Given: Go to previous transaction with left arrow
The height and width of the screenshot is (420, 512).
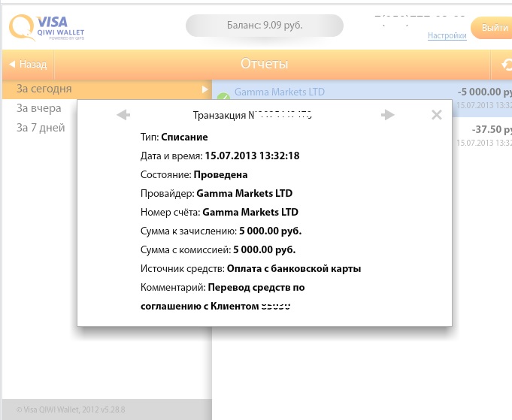Looking at the screenshot, I should 123,115.
